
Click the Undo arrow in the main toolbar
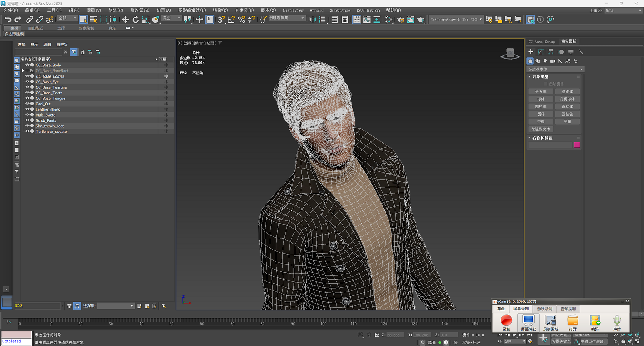click(x=8, y=19)
